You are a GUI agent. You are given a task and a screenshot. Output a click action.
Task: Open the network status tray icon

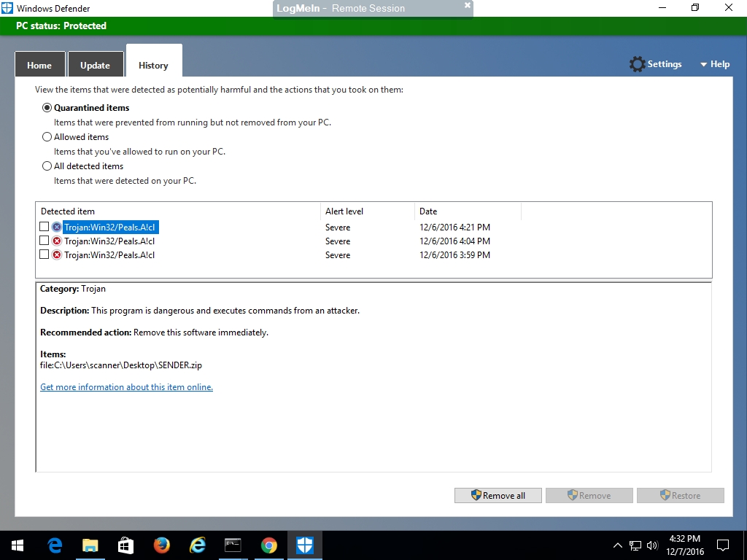pos(635,545)
